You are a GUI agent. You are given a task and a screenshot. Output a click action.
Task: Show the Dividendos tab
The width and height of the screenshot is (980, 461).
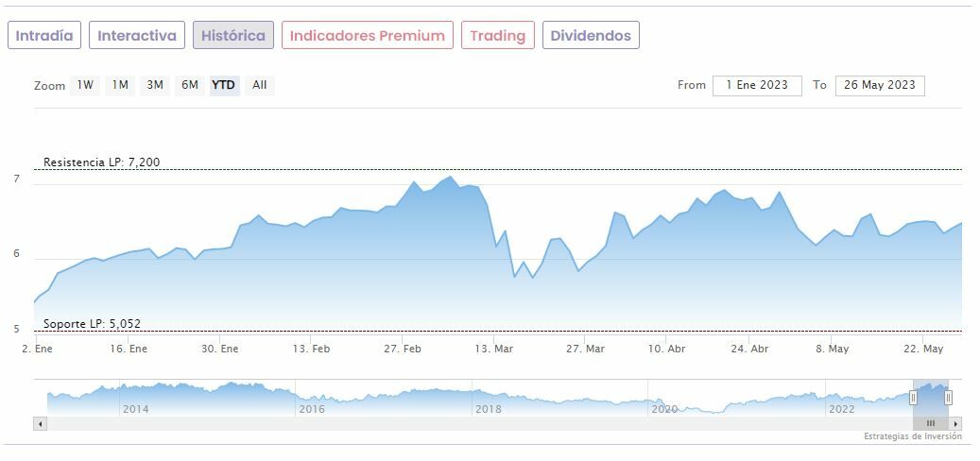(591, 36)
